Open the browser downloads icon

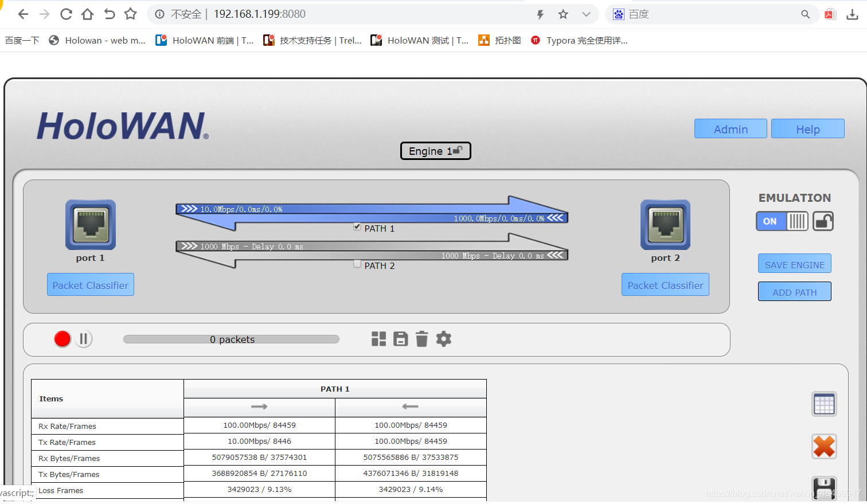coord(853,14)
